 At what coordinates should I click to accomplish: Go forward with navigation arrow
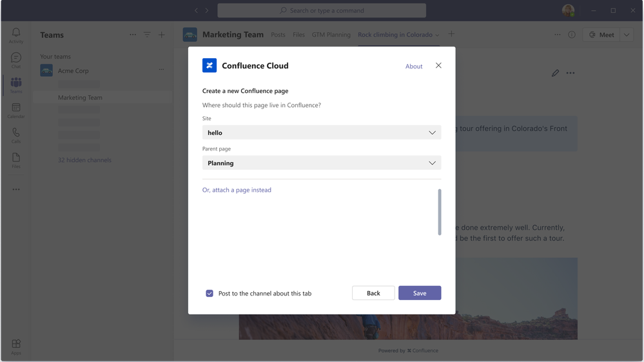206,10
